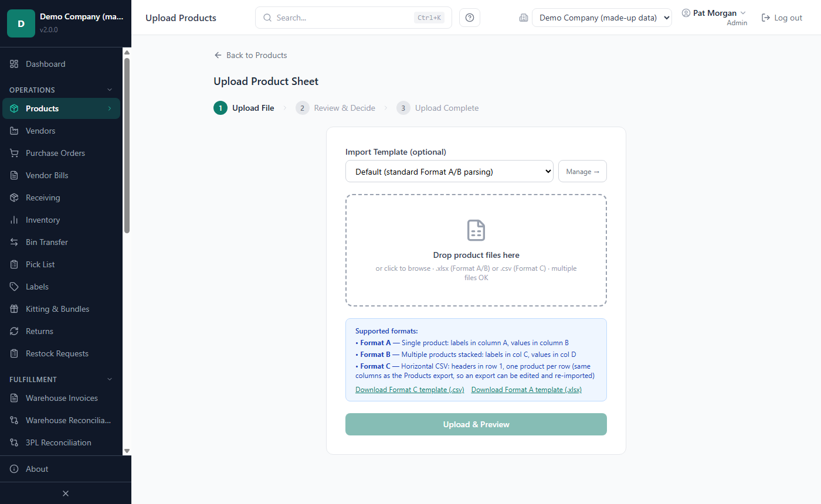The height and width of the screenshot is (504, 821).
Task: Go to the Purchase Orders page
Action: pyautogui.click(x=61, y=153)
